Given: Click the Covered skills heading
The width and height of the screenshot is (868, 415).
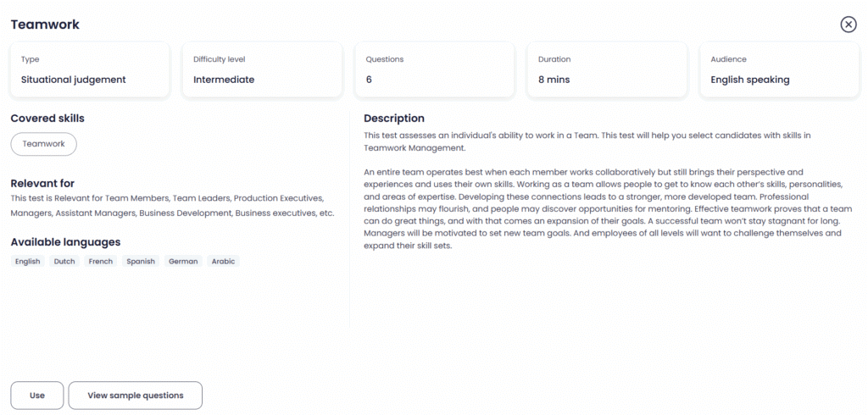Looking at the screenshot, I should [47, 118].
